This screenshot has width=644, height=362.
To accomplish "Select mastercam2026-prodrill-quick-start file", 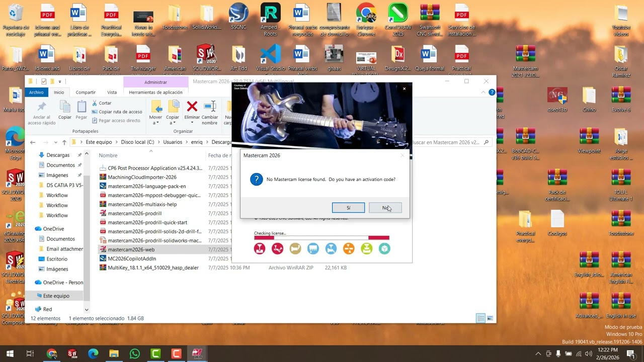I will (x=147, y=222).
